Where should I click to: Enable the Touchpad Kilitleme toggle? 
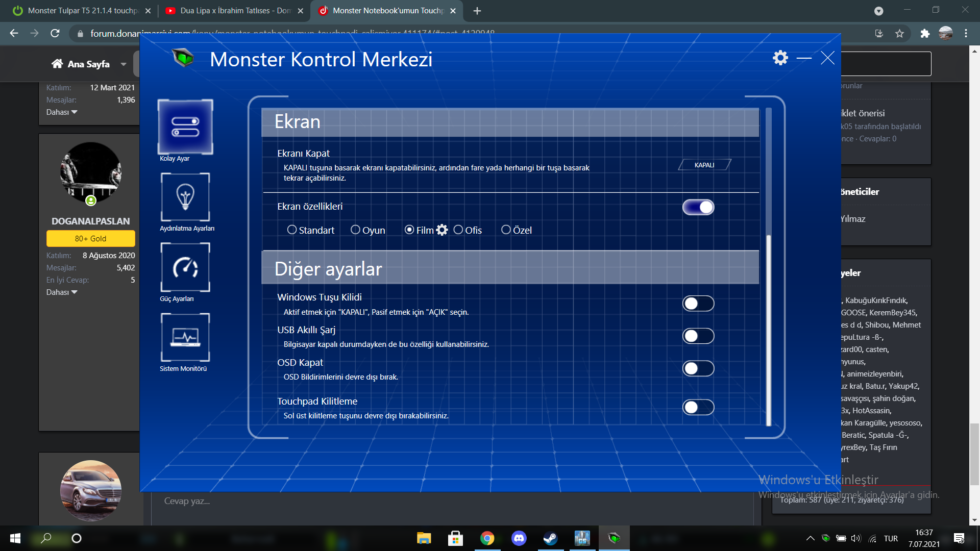[698, 407]
